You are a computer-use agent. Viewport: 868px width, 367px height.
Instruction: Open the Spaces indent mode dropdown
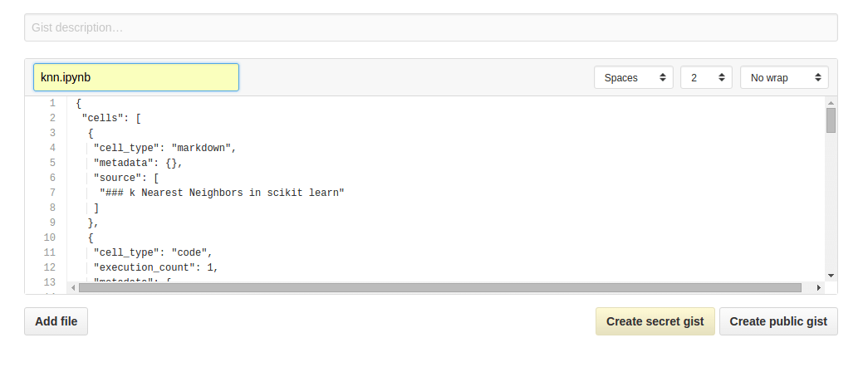[x=633, y=77]
